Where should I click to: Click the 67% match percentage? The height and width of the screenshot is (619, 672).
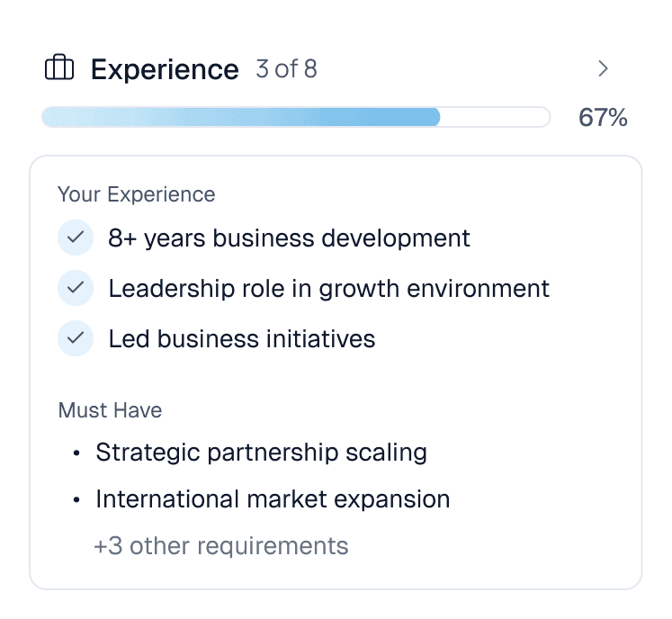coord(603,117)
